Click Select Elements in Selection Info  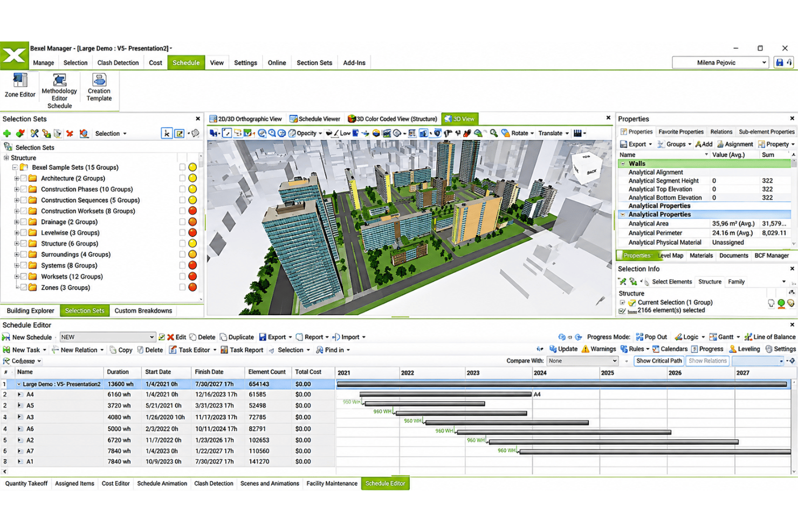coord(672,281)
